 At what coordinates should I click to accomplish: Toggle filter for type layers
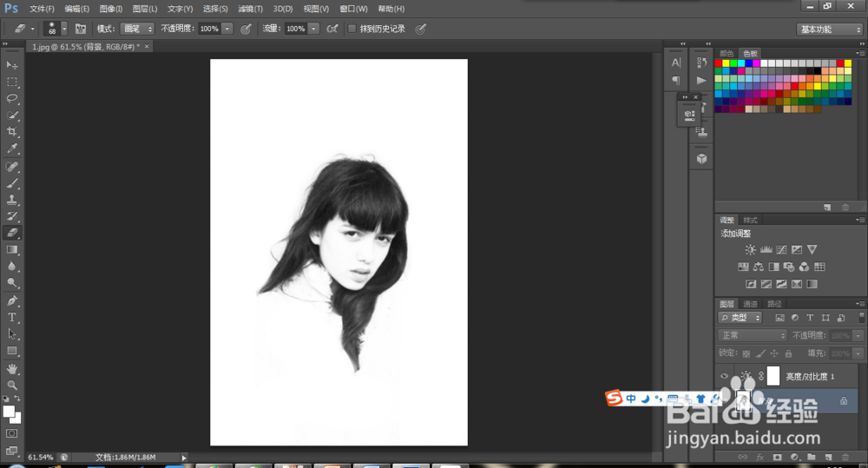tap(810, 318)
